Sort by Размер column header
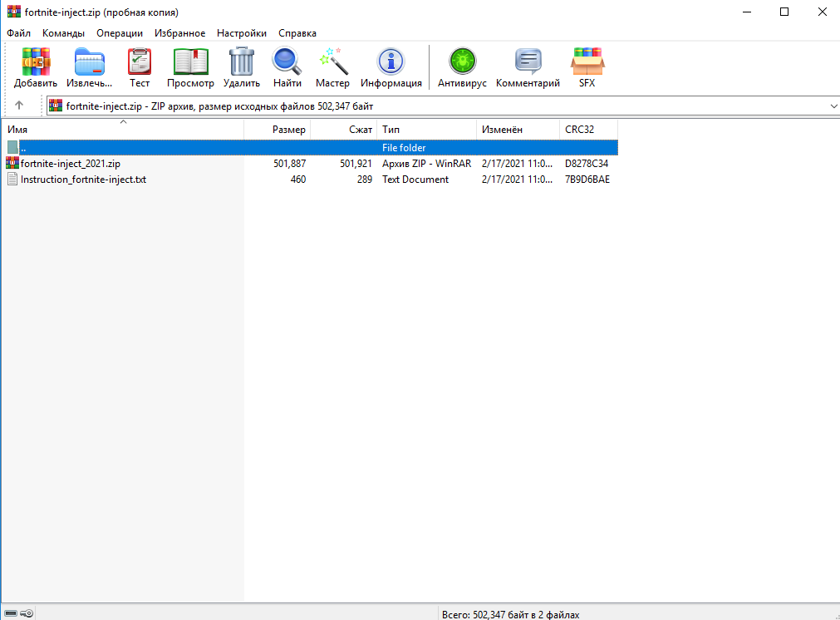Image resolution: width=840 pixels, height=620 pixels. click(x=278, y=129)
